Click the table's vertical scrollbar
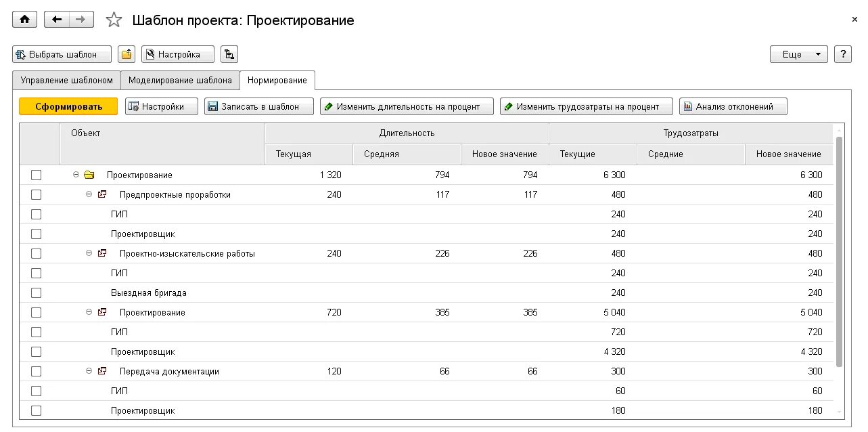 tap(839, 251)
